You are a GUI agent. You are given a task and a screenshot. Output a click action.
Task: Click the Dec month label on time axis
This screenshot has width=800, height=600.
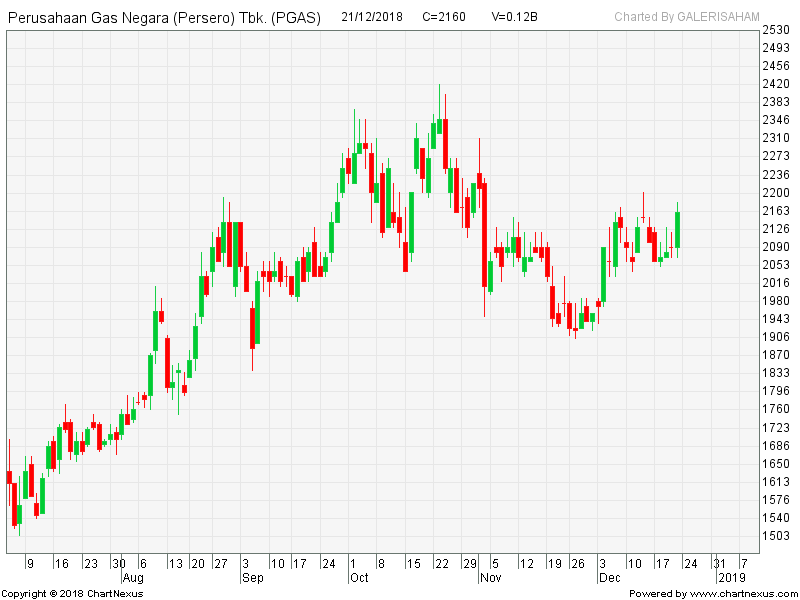(x=608, y=578)
